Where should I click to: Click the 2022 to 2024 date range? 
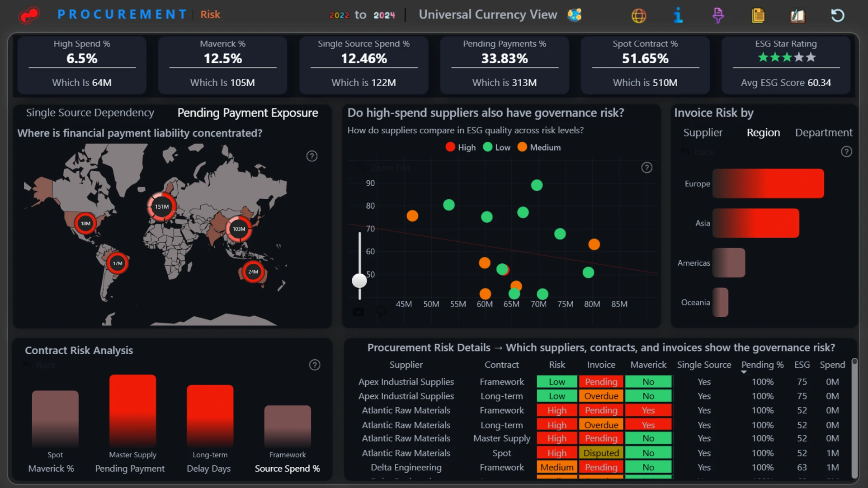(362, 15)
